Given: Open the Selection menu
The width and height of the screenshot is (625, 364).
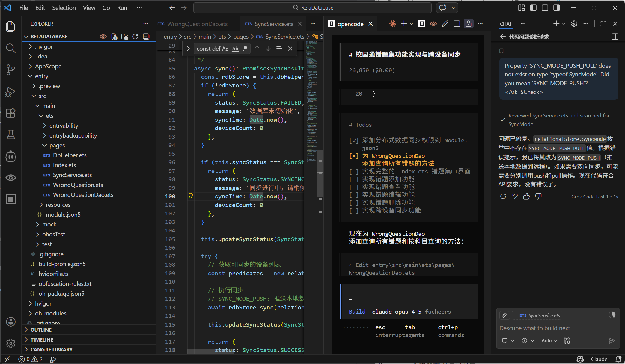Looking at the screenshot, I should 64,8.
